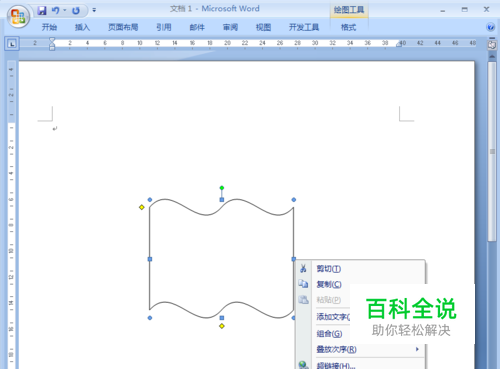Viewport: 500px width, 369px height.
Task: Click the paste clipboard icon in menu
Action: tap(303, 300)
